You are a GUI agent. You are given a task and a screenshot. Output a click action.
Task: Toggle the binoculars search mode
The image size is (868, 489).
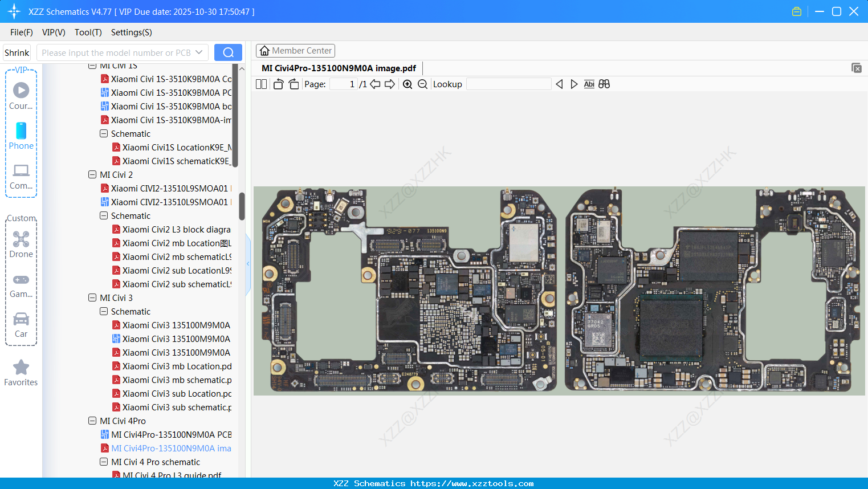click(604, 84)
